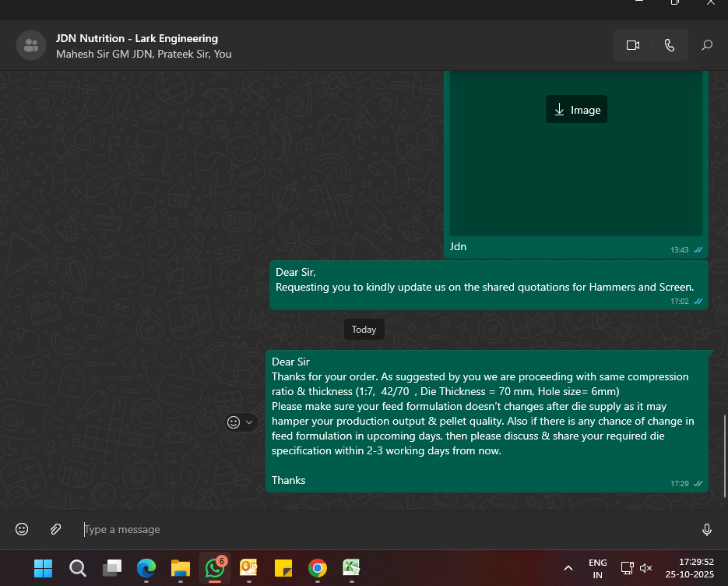
Task: Record a voice message with microphone
Action: (x=707, y=530)
